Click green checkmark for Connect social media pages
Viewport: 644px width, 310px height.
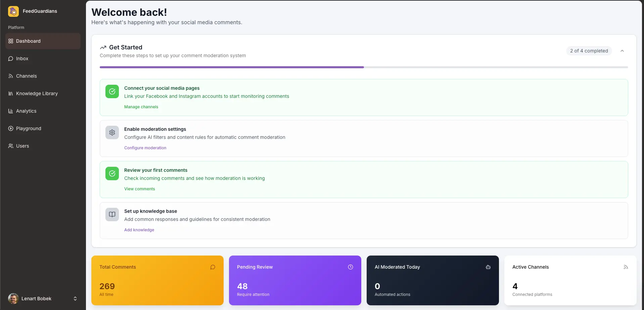click(x=112, y=91)
